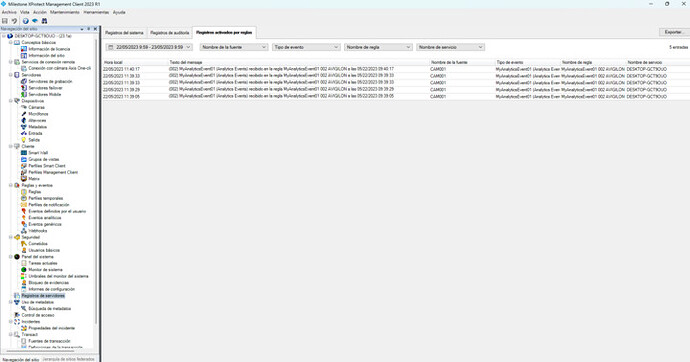690x362 pixels.
Task: Open the Ayuda menu
Action: pyautogui.click(x=119, y=12)
